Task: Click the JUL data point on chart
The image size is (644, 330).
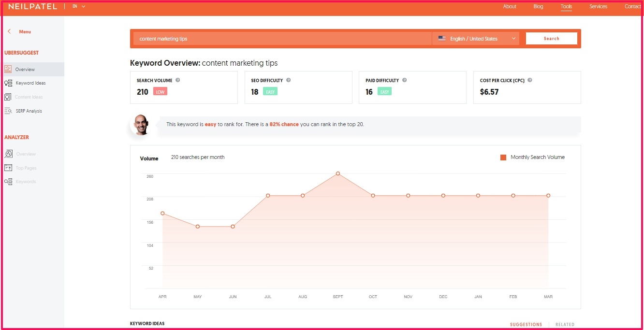Action: [268, 196]
